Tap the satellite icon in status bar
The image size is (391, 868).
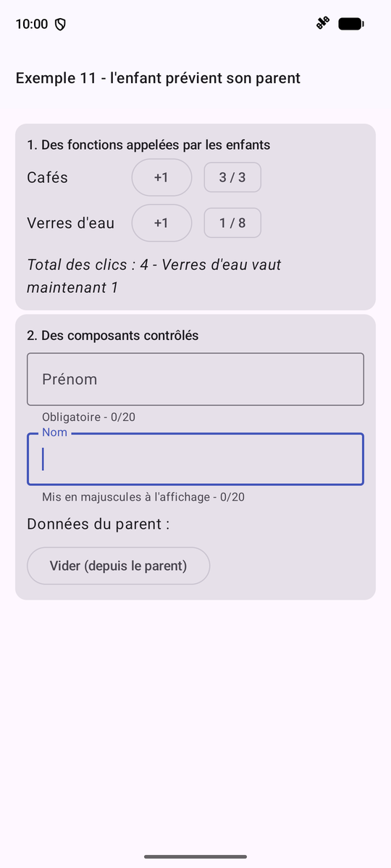tap(322, 24)
